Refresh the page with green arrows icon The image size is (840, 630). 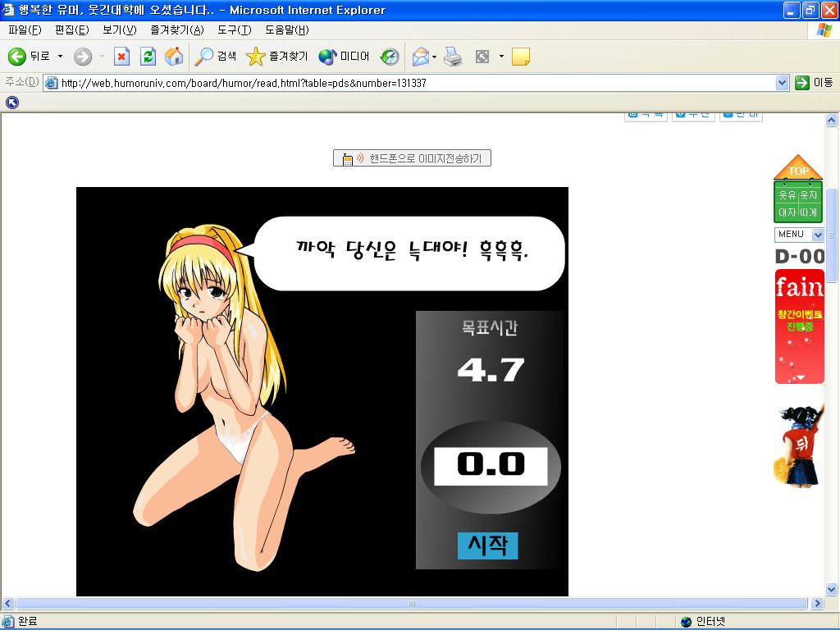coord(148,57)
